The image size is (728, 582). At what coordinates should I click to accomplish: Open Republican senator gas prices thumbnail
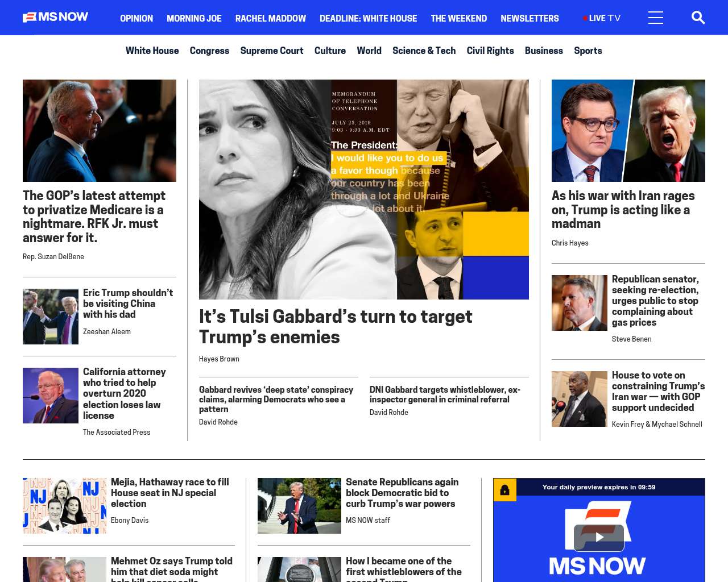click(x=580, y=303)
